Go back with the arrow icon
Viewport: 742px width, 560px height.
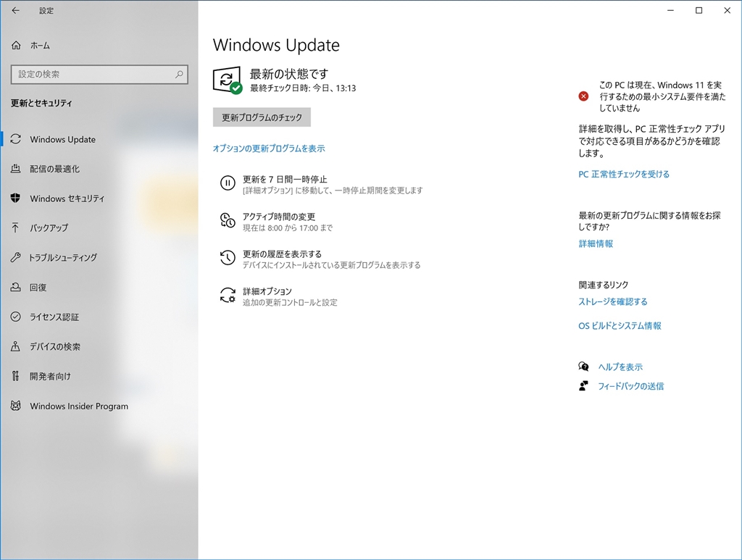pos(16,10)
